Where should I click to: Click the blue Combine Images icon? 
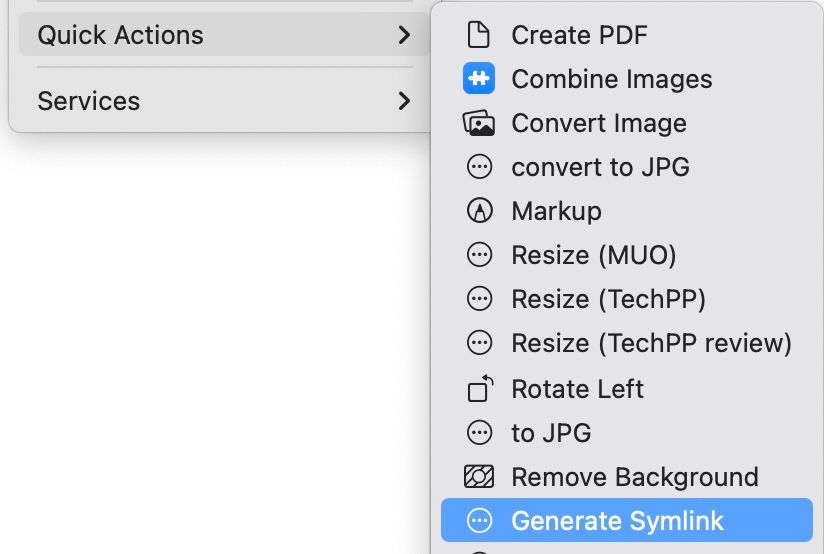[480, 79]
